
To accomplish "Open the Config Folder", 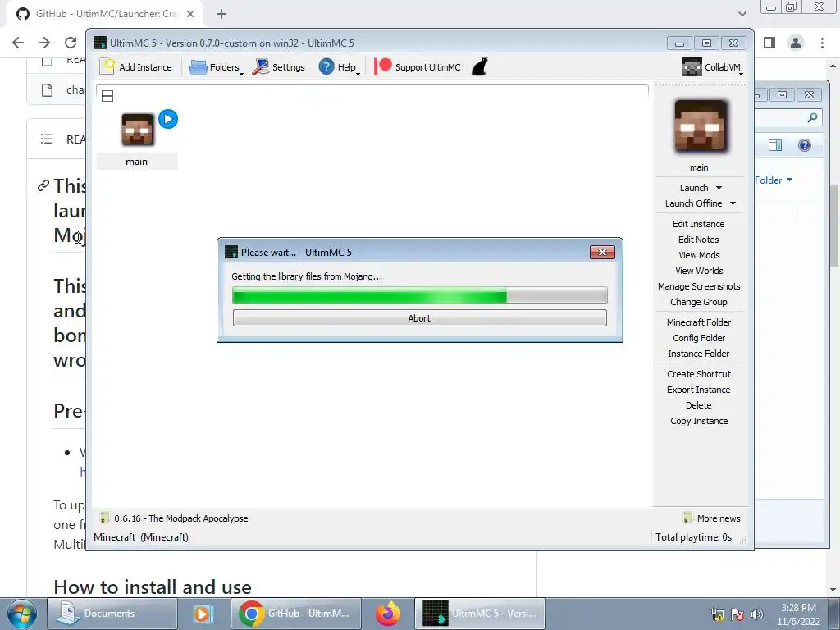I will (x=699, y=338).
